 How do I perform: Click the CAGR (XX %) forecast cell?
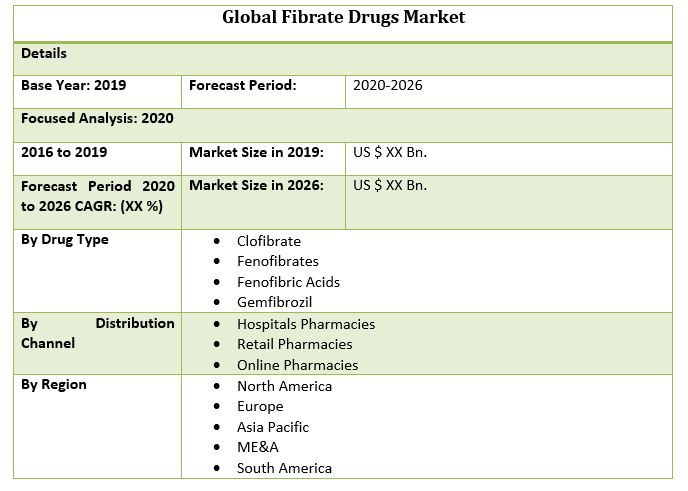tap(97, 196)
